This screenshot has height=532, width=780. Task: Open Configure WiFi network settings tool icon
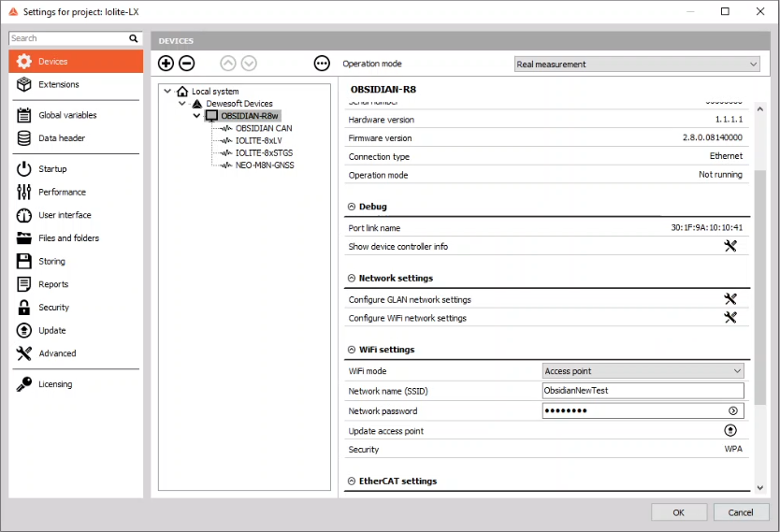[x=730, y=317]
